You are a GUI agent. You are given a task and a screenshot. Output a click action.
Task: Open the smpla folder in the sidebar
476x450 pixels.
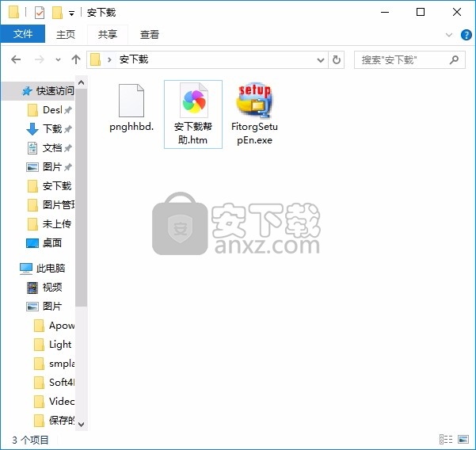click(x=54, y=364)
